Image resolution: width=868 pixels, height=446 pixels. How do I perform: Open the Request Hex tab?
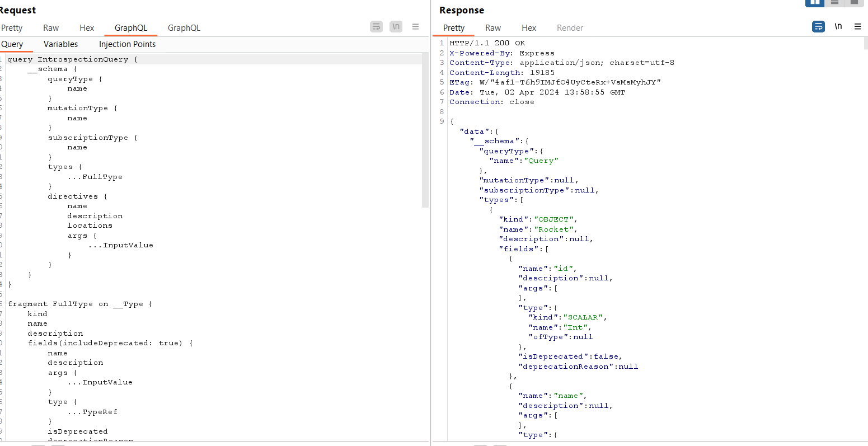[x=87, y=28]
